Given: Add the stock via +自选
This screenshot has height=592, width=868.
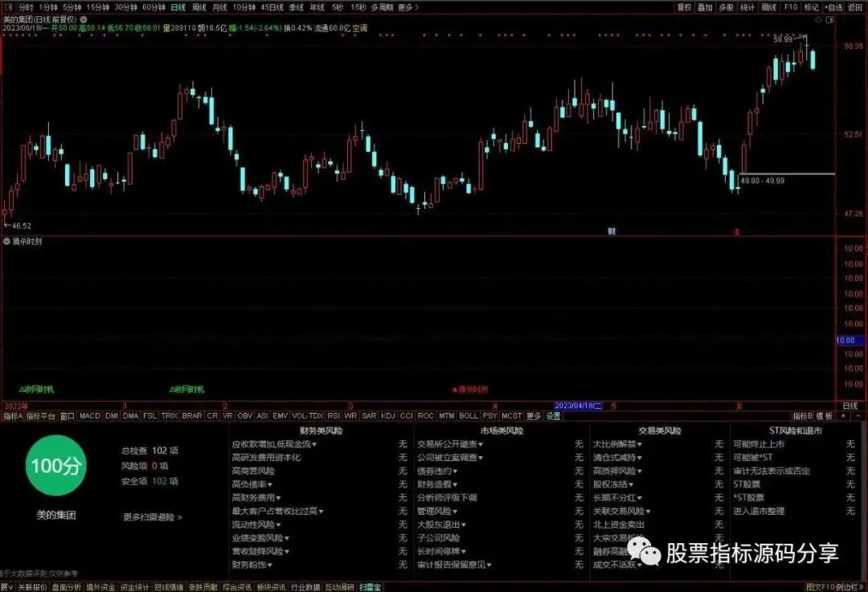Looking at the screenshot, I should [833, 8].
